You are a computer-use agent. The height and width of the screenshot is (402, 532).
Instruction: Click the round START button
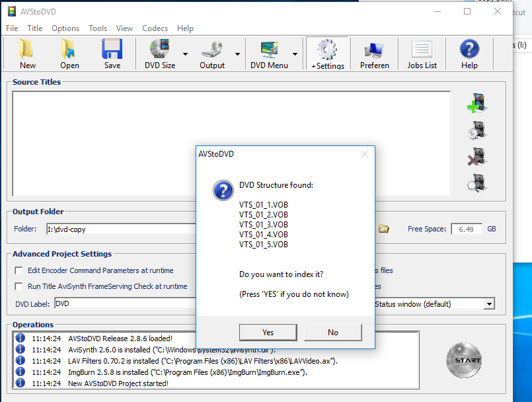(464, 360)
